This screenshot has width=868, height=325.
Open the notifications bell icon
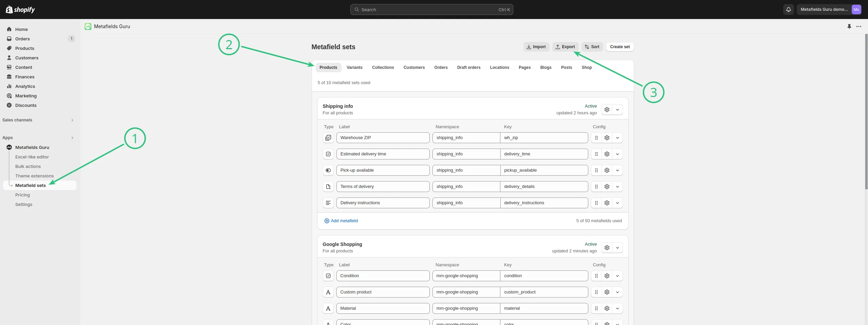pyautogui.click(x=788, y=9)
